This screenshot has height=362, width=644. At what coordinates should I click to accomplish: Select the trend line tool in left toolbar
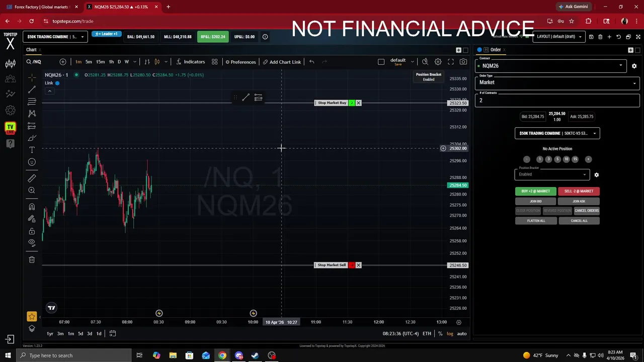click(x=32, y=89)
